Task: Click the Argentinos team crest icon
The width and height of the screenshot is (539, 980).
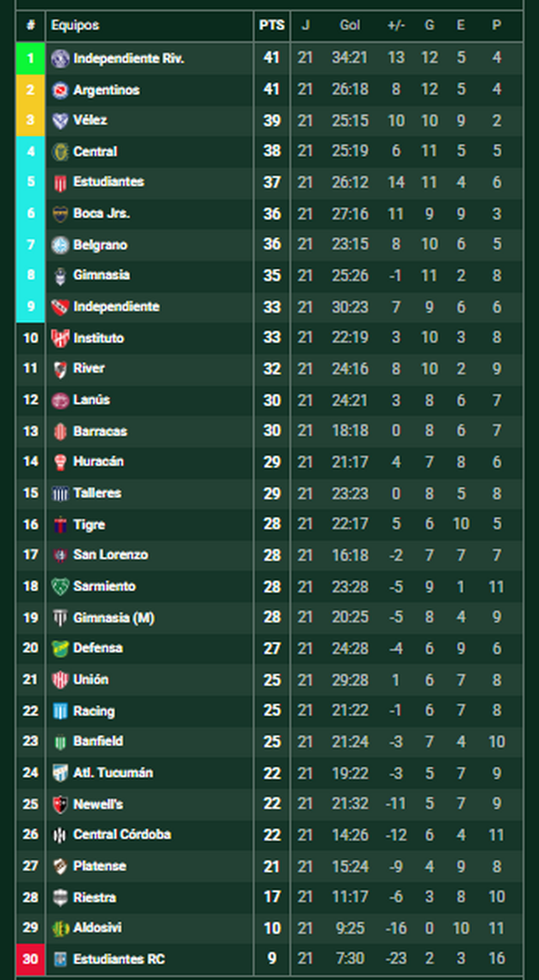Action: pos(60,90)
